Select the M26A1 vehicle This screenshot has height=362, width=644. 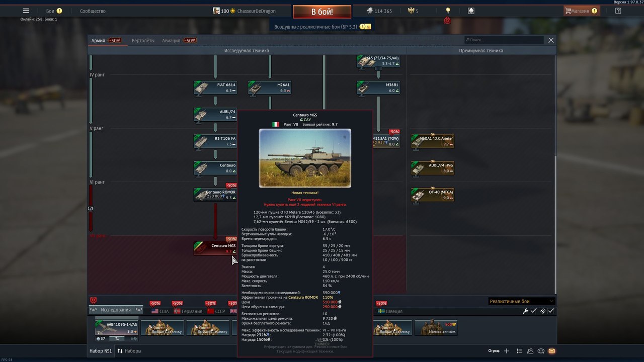[270, 88]
